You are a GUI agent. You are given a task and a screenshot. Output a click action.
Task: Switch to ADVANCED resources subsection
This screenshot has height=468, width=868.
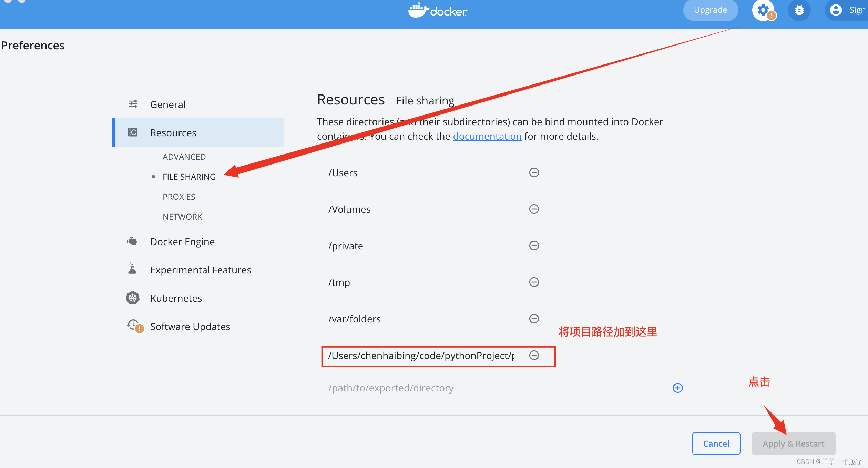pyautogui.click(x=184, y=157)
